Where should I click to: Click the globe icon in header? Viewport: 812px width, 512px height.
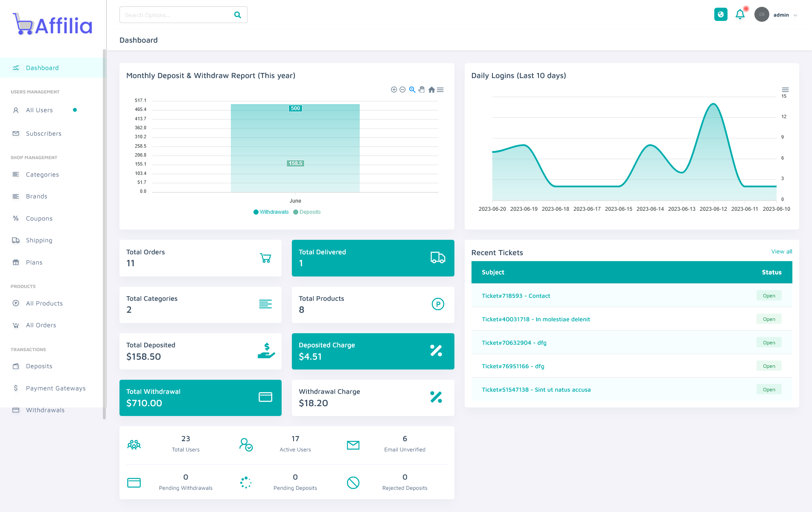[721, 15]
